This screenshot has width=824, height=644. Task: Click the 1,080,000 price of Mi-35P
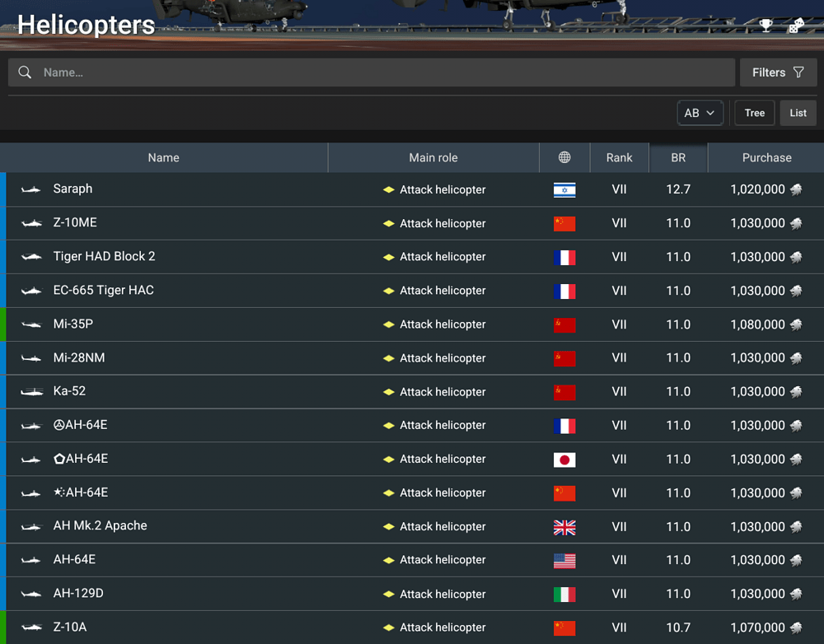click(x=757, y=324)
